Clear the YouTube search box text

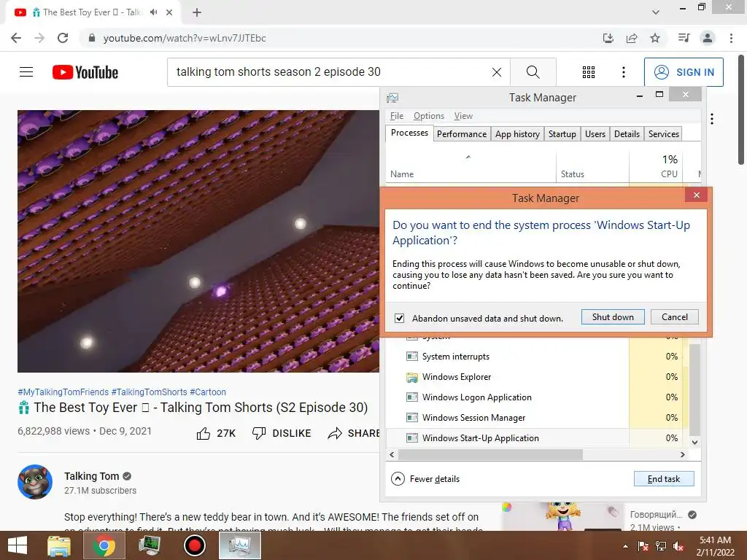pyautogui.click(x=496, y=72)
